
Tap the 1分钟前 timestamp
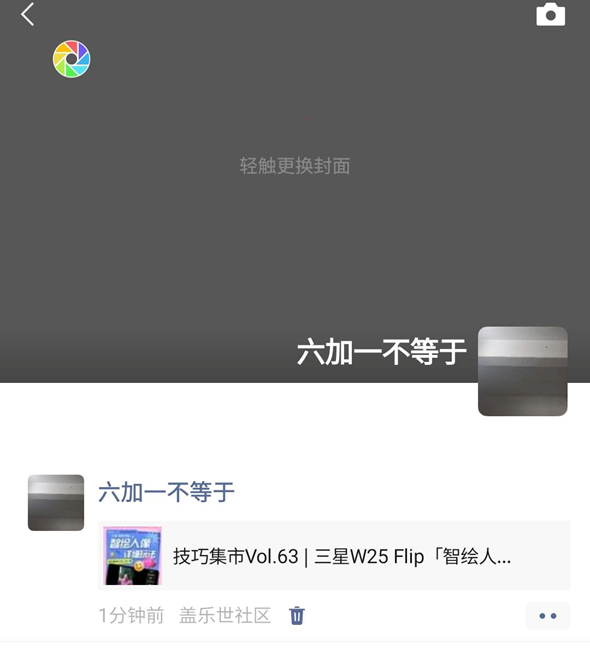pos(131,616)
